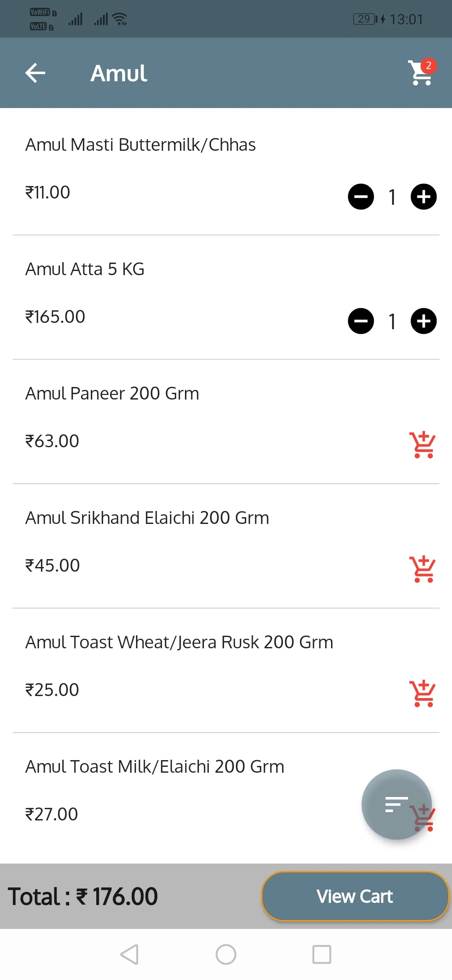Increase Amul Masti Buttermilk quantity
This screenshot has height=980, width=452.
[x=424, y=196]
